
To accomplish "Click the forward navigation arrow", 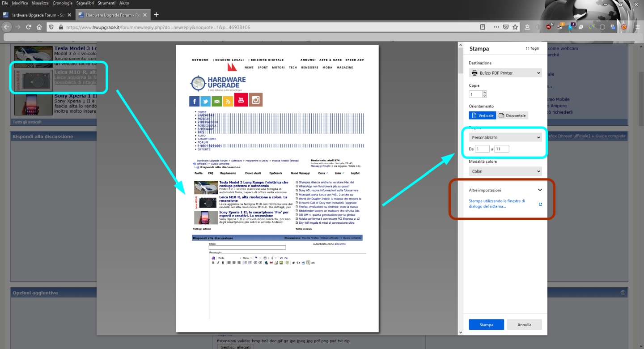I will (18, 27).
